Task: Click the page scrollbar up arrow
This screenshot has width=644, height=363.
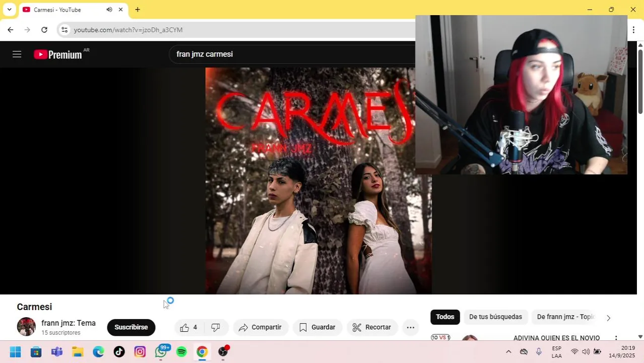Action: coord(640,45)
